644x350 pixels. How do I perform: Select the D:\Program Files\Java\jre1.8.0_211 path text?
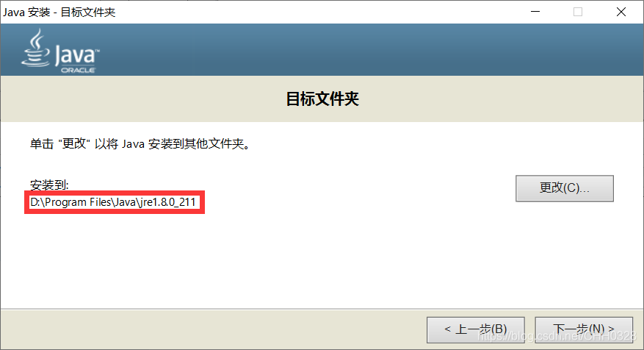click(113, 202)
